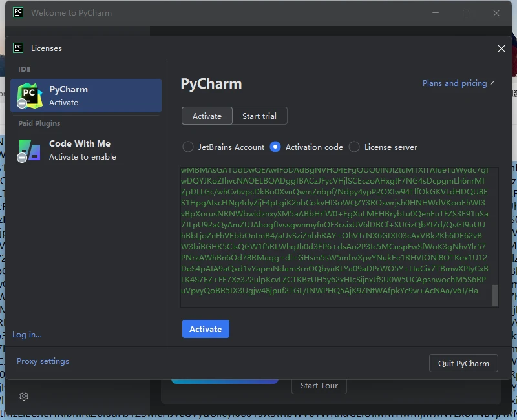Click the PC icon in Licenses title bar

[18, 48]
